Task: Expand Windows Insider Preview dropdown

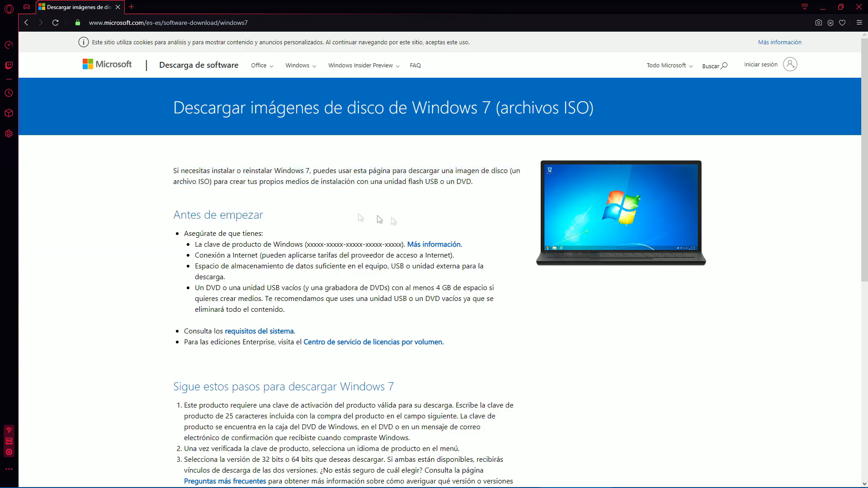Action: [364, 66]
